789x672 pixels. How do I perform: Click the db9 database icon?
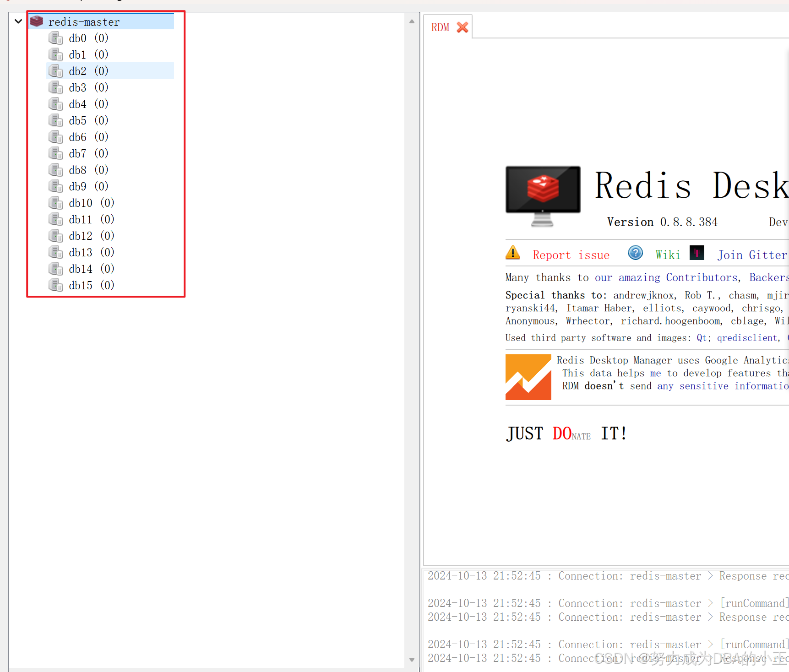(x=56, y=186)
